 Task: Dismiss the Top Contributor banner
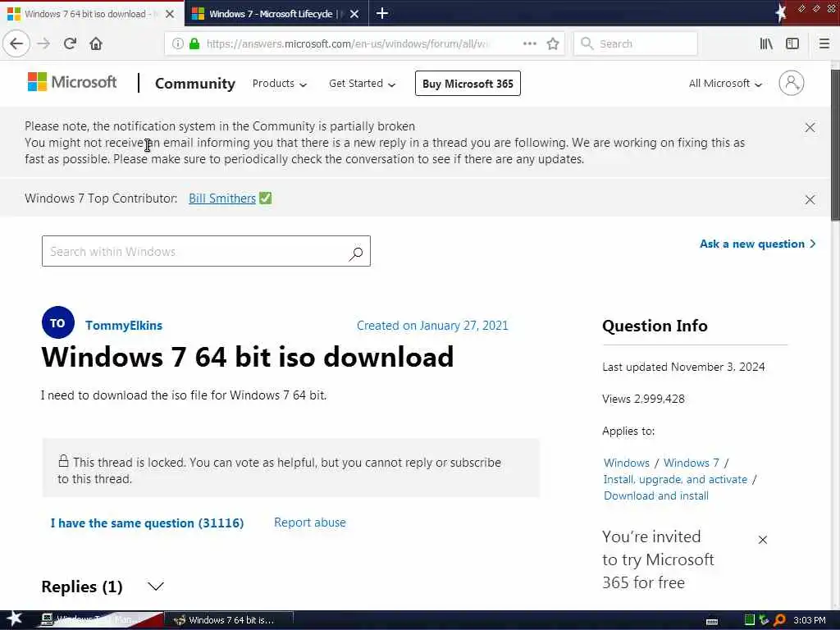pyautogui.click(x=810, y=200)
